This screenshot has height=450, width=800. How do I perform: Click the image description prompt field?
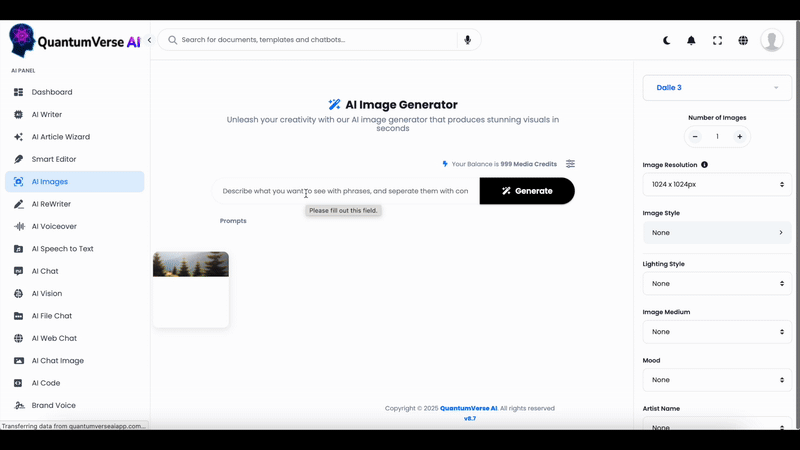tap(346, 191)
